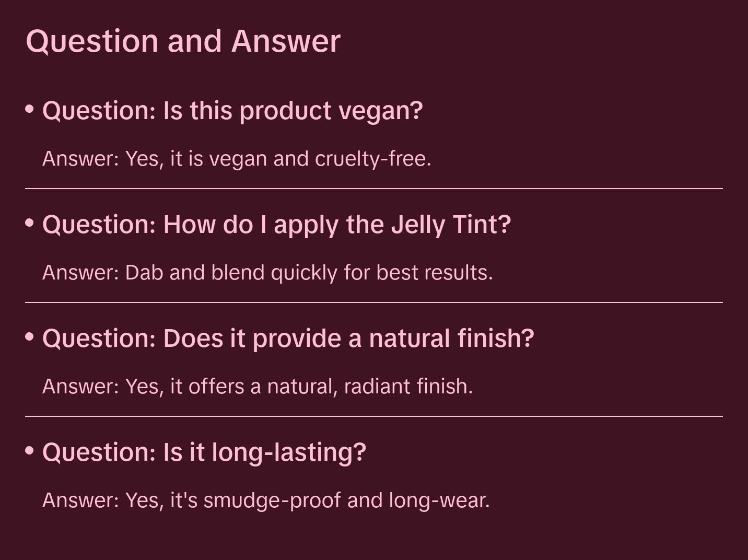
Task: Click the divider line below the vegan answer
Action: [x=374, y=189]
